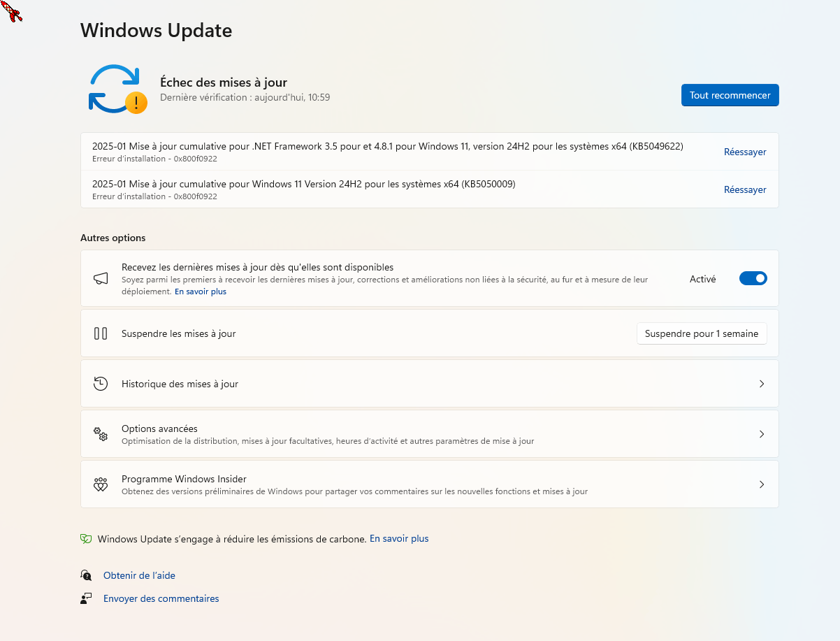The height and width of the screenshot is (641, 840).
Task: Click the pause icon beside Suspendre les mises à jour
Action: point(101,333)
